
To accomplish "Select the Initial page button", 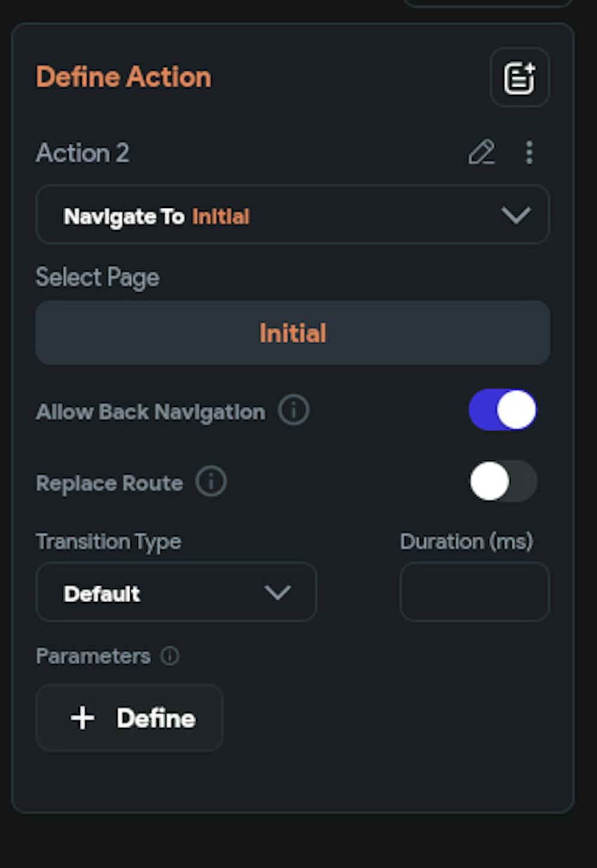I will 293,333.
